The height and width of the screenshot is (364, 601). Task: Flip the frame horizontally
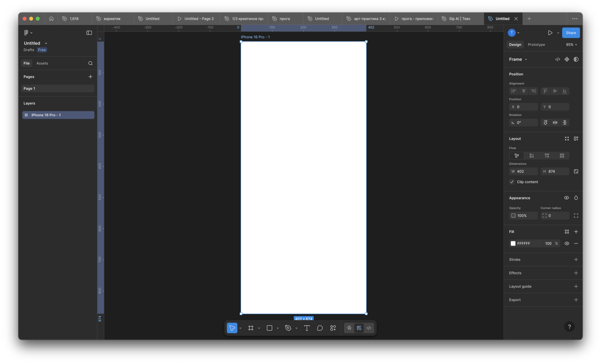555,123
